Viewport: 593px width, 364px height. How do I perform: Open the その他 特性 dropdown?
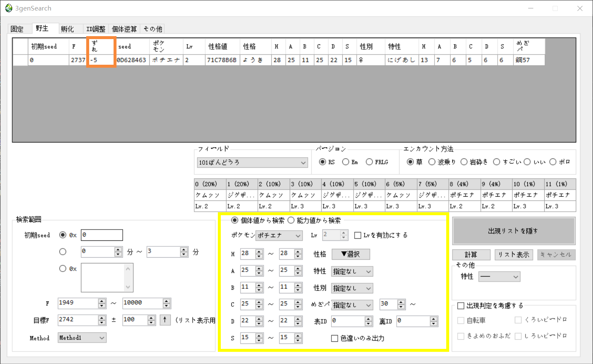499,277
